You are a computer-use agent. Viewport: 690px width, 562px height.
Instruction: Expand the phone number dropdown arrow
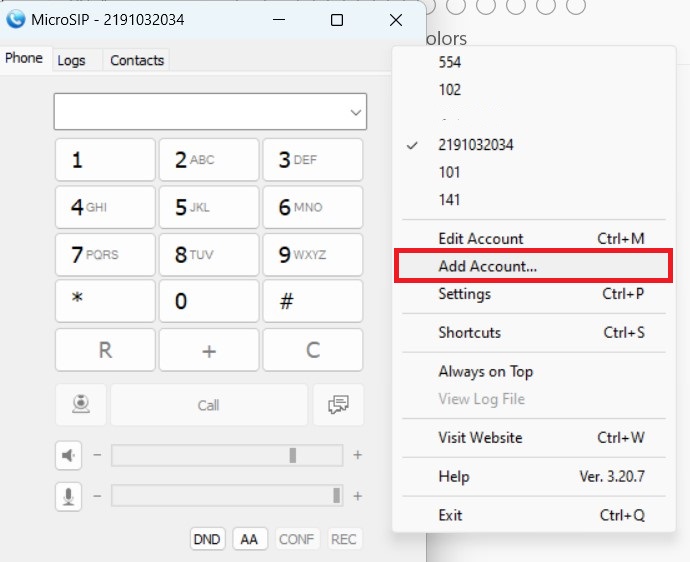coord(356,113)
